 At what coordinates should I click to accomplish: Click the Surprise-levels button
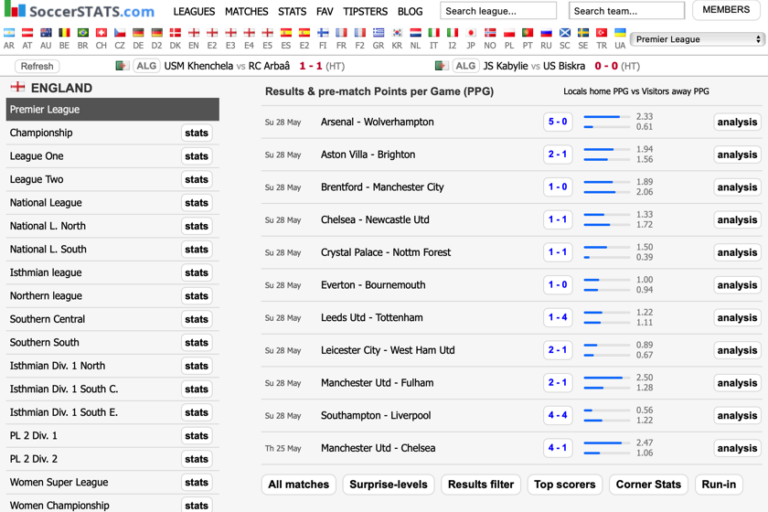click(388, 485)
